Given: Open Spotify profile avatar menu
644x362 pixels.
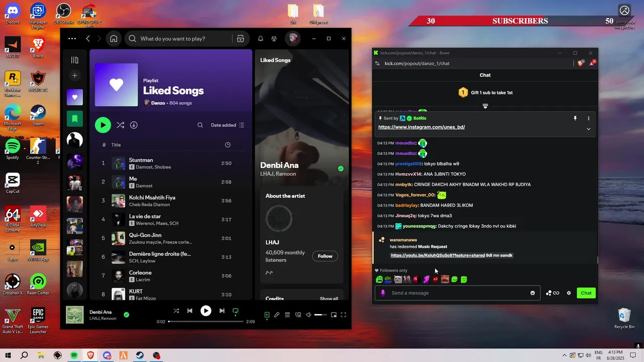Looking at the screenshot, I should [x=293, y=39].
